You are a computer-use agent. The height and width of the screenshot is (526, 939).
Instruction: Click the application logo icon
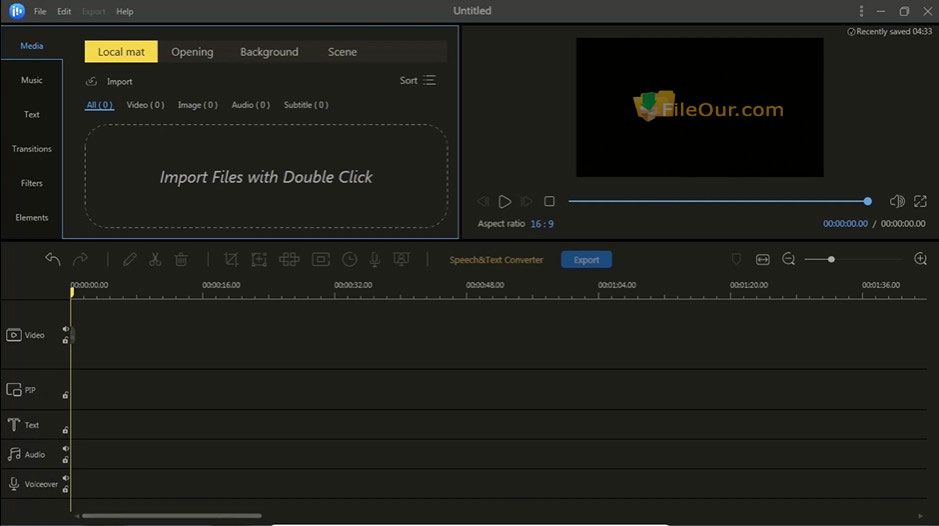coord(17,11)
